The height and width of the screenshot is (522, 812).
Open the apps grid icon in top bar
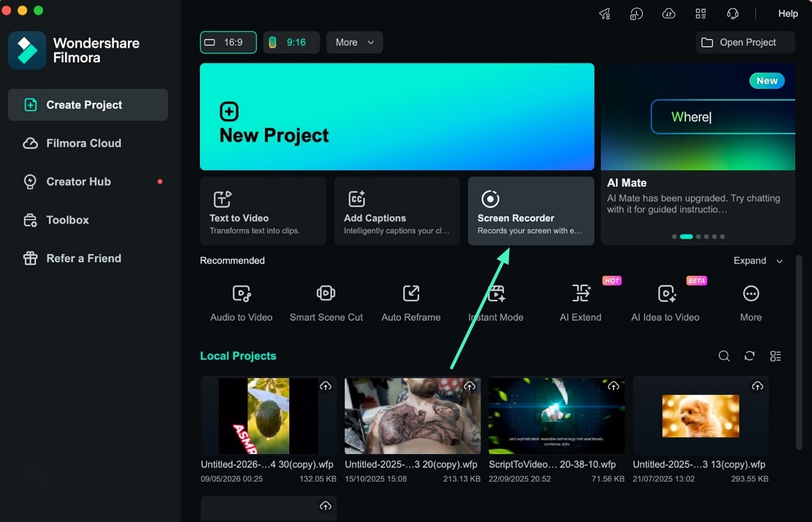point(701,14)
